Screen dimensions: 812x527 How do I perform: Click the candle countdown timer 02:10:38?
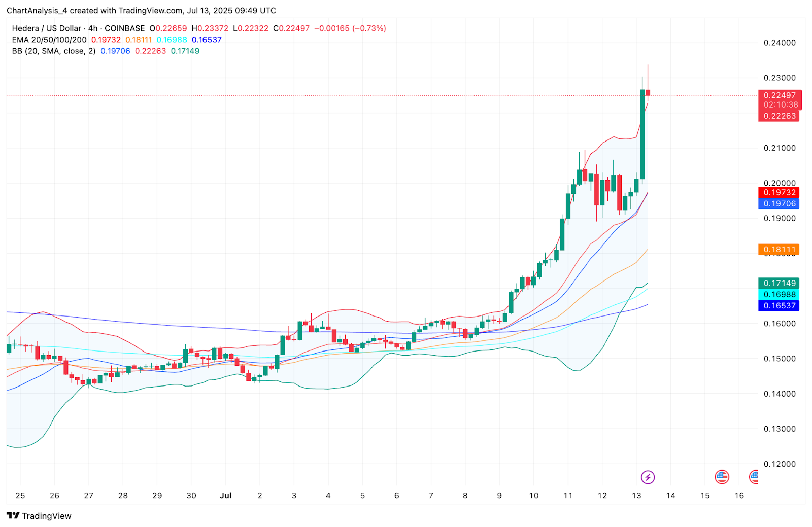point(780,105)
